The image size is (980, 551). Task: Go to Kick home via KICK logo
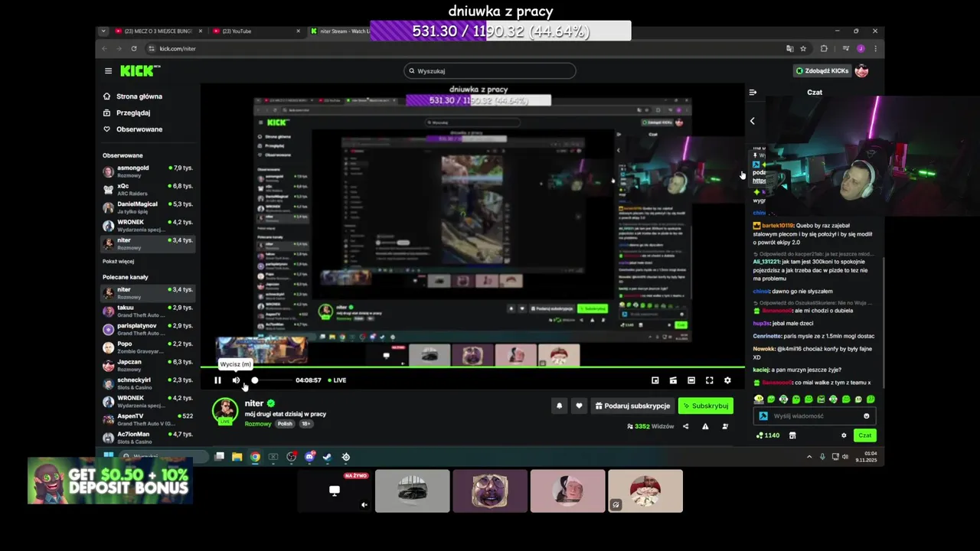coord(140,70)
